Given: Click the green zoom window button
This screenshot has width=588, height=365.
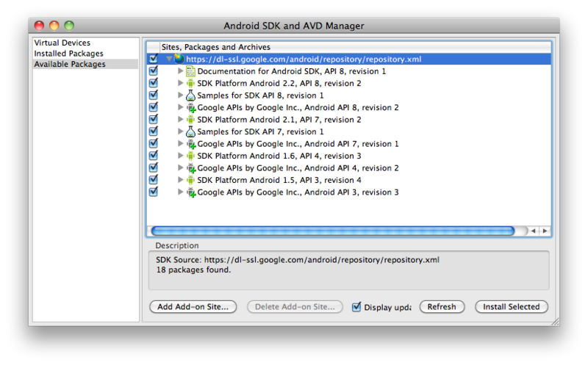Looking at the screenshot, I should point(69,26).
